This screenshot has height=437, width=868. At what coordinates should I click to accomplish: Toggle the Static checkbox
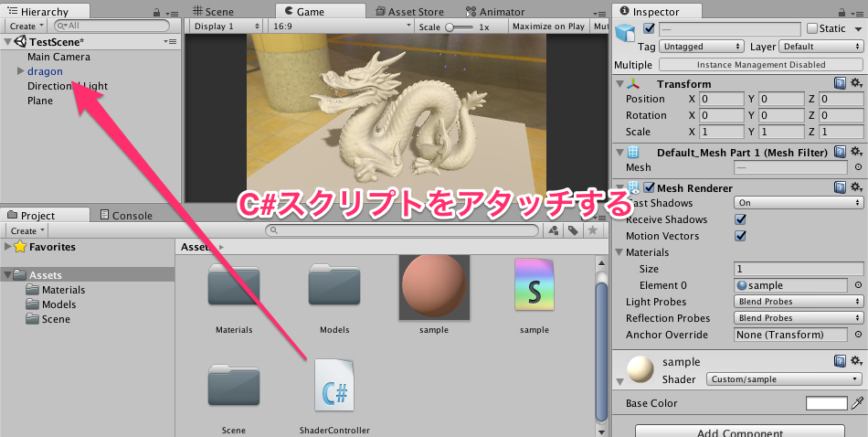(x=812, y=28)
